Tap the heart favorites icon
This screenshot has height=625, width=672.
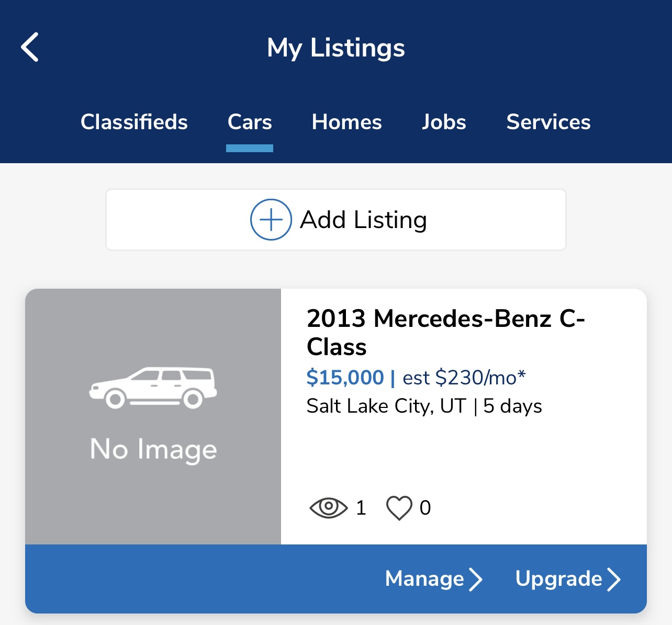(x=399, y=508)
